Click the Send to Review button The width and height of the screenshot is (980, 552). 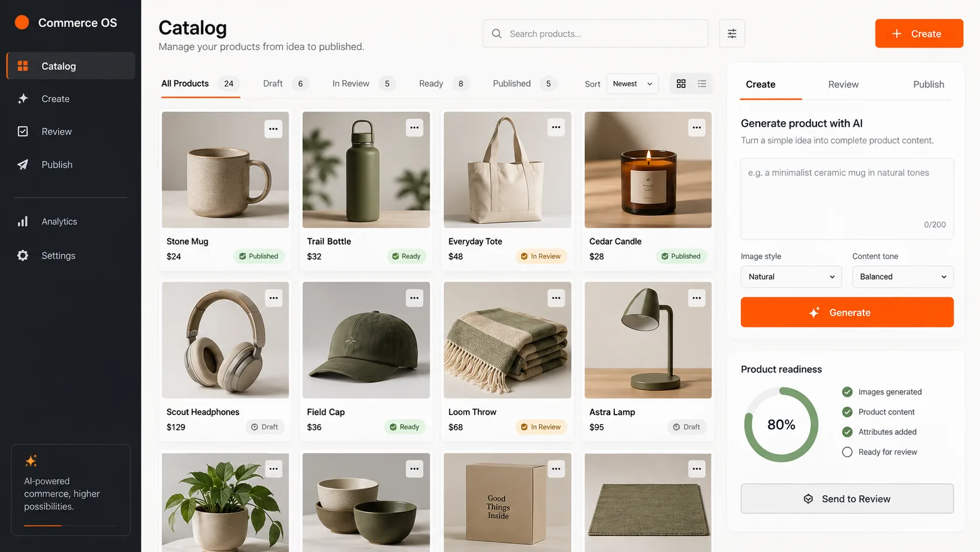(847, 499)
